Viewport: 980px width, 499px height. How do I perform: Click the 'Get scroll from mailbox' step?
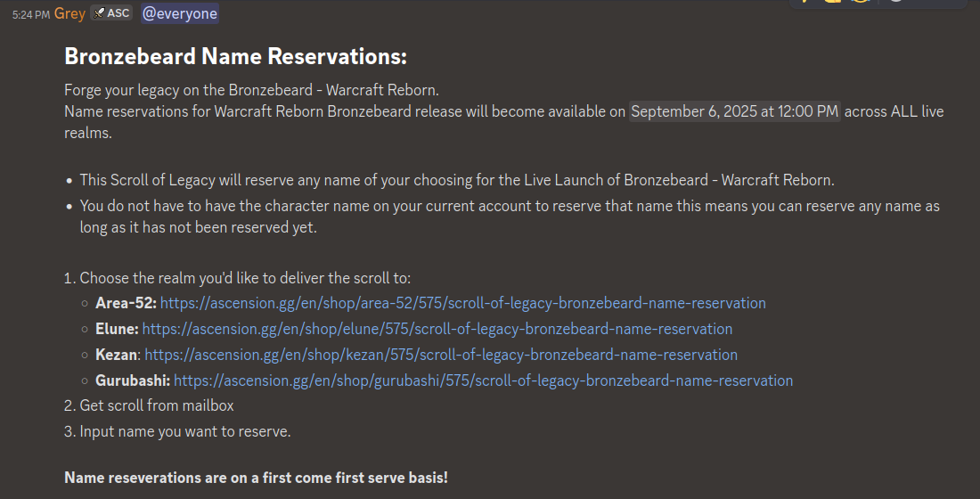156,405
